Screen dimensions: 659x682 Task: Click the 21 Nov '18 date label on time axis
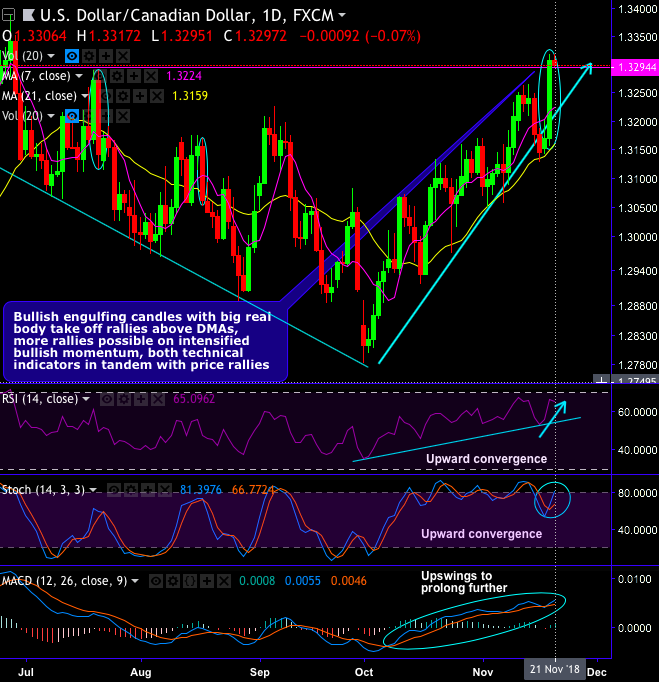(555, 669)
